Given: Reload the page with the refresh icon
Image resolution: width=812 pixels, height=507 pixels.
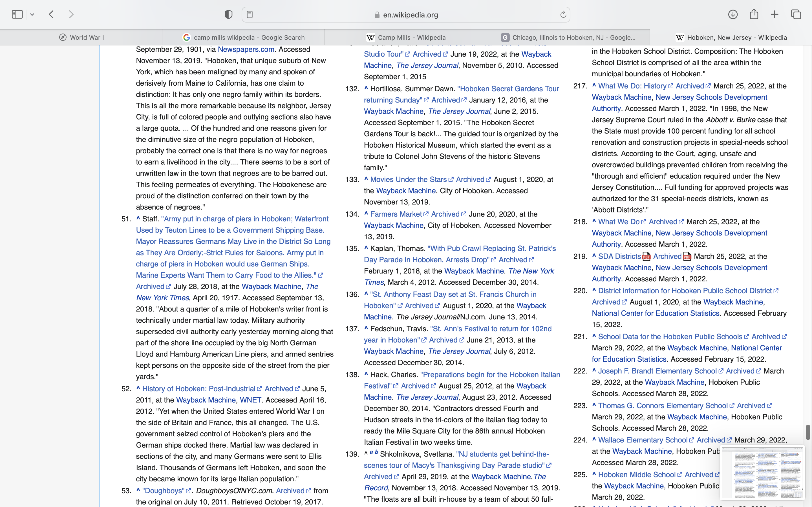Looking at the screenshot, I should 563,15.
